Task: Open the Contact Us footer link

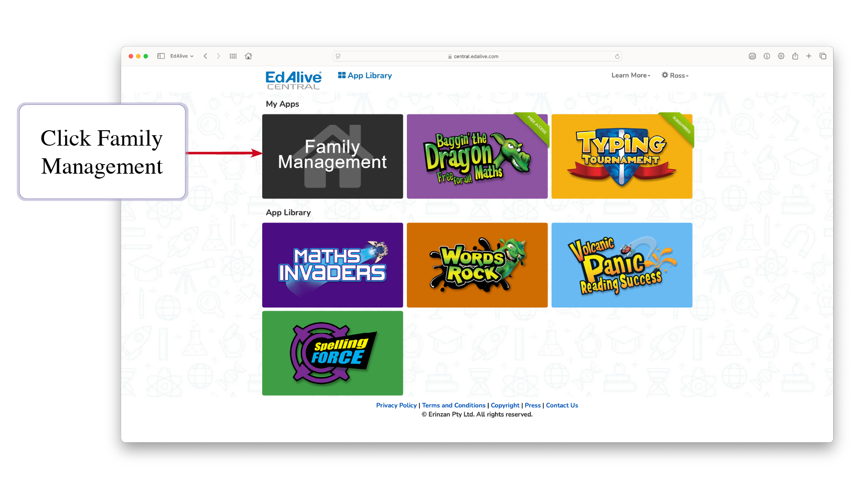Action: (562, 405)
